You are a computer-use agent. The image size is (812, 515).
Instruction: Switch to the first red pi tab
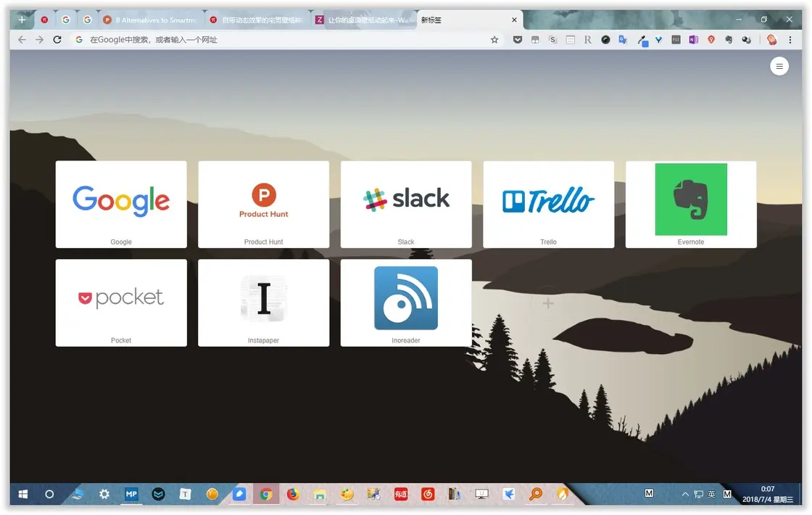click(44, 20)
